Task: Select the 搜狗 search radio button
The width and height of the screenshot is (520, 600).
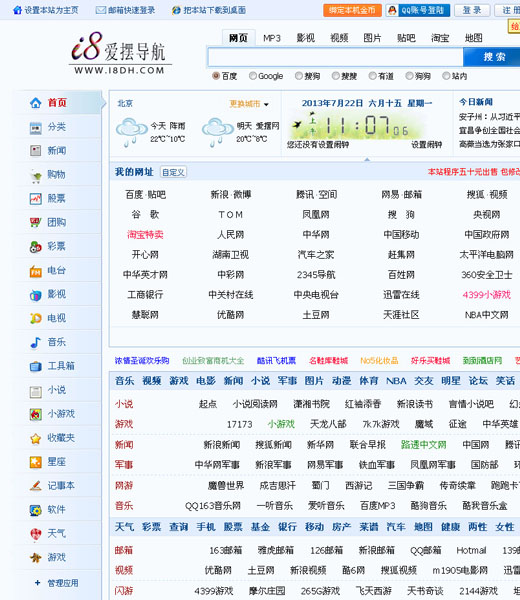Action: pos(298,76)
